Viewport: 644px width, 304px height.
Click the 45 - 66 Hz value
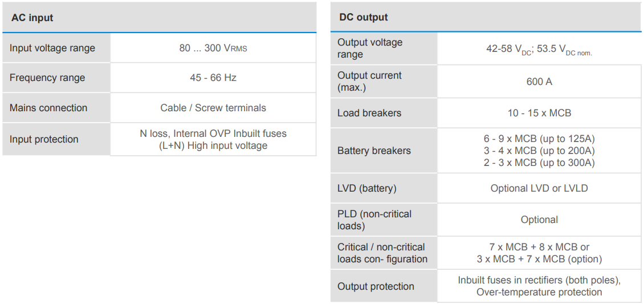pos(213,78)
